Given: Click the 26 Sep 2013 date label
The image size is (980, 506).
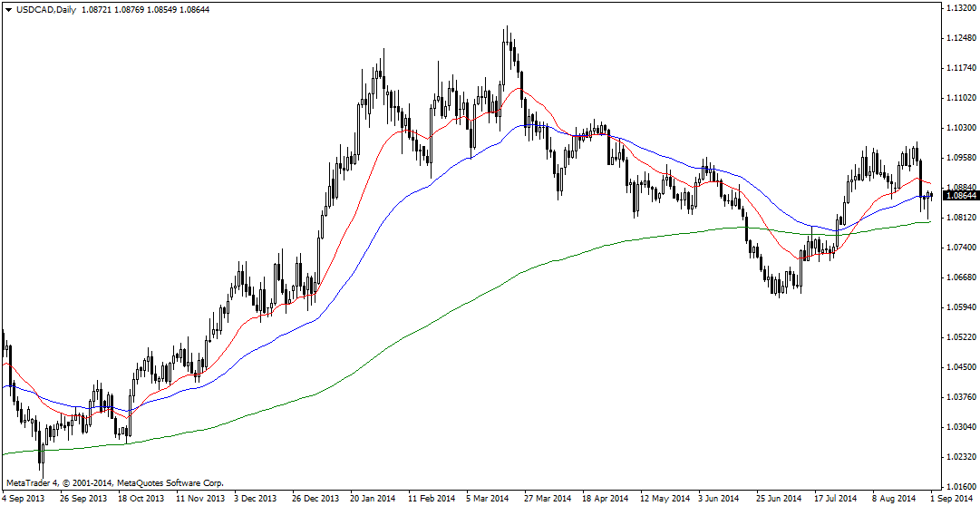Looking at the screenshot, I should (x=84, y=499).
